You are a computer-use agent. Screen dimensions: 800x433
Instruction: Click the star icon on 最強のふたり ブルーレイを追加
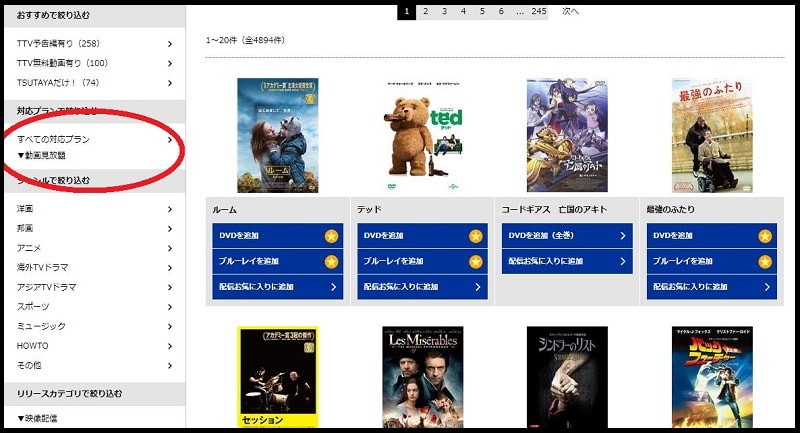click(765, 262)
